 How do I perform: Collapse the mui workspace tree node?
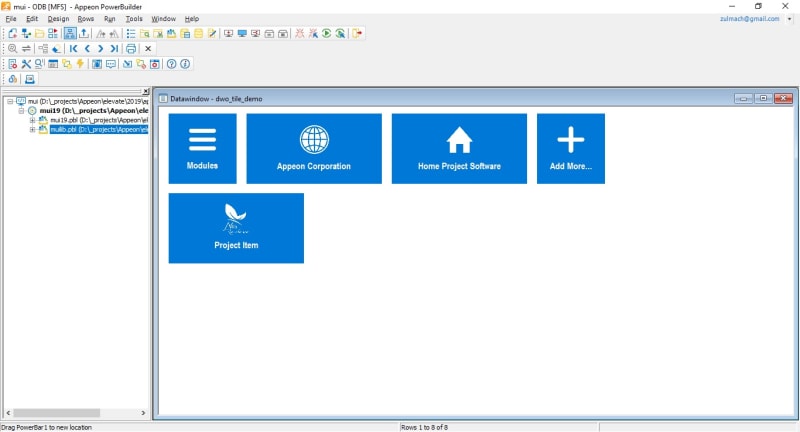(x=10, y=101)
